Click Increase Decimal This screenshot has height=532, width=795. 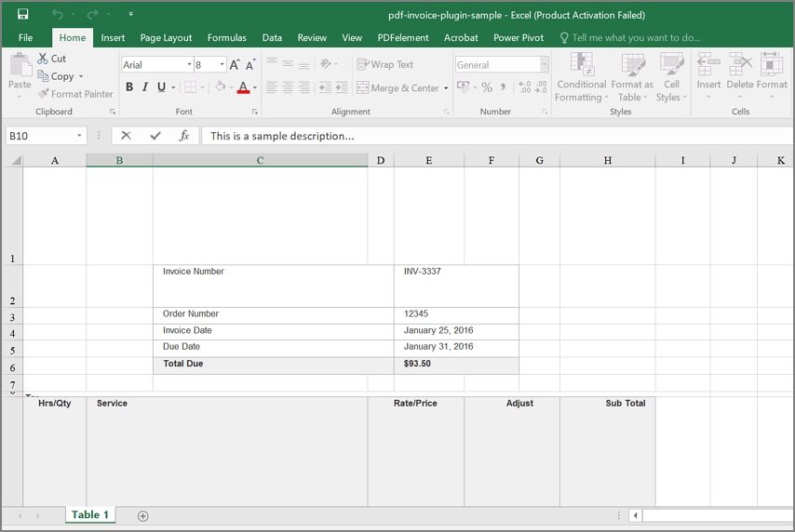[x=525, y=87]
